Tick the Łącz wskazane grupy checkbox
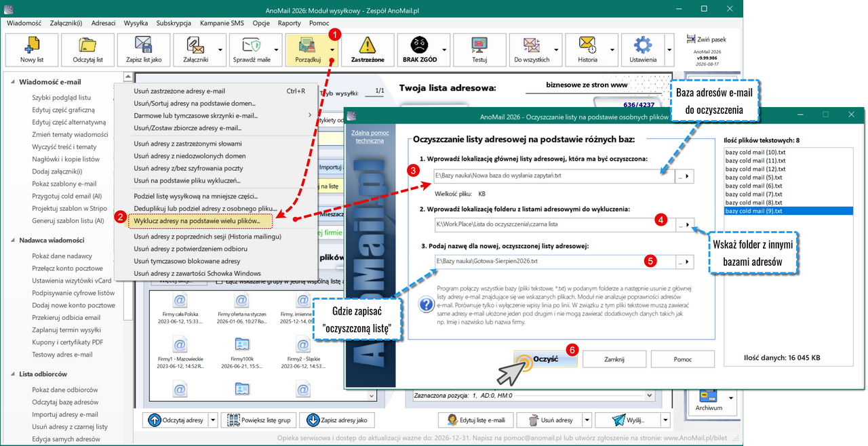Image resolution: width=868 pixels, height=446 pixels. 220,282
